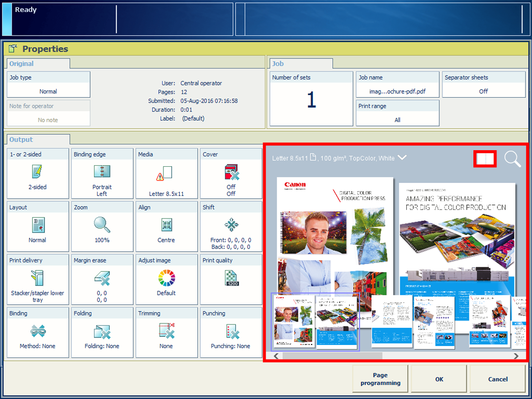
Task: Toggle Separator sheets Off setting
Action: (x=483, y=85)
